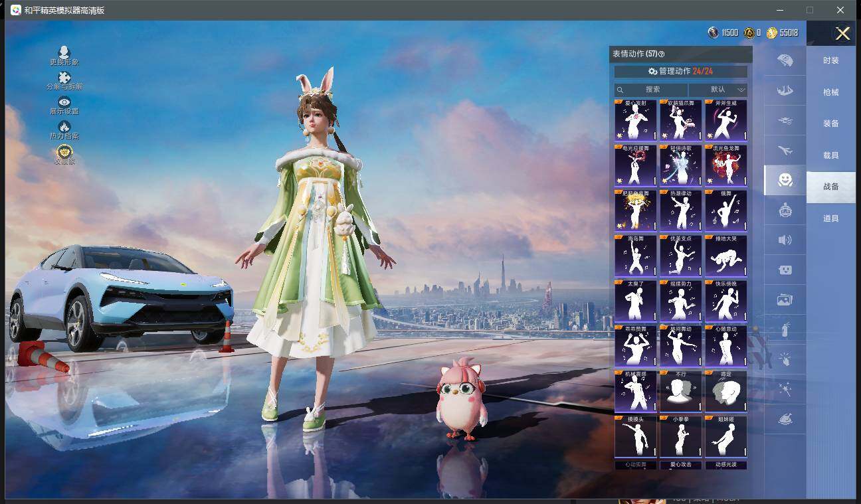
Task: Click the pink penguin companion pet
Action: (x=460, y=399)
